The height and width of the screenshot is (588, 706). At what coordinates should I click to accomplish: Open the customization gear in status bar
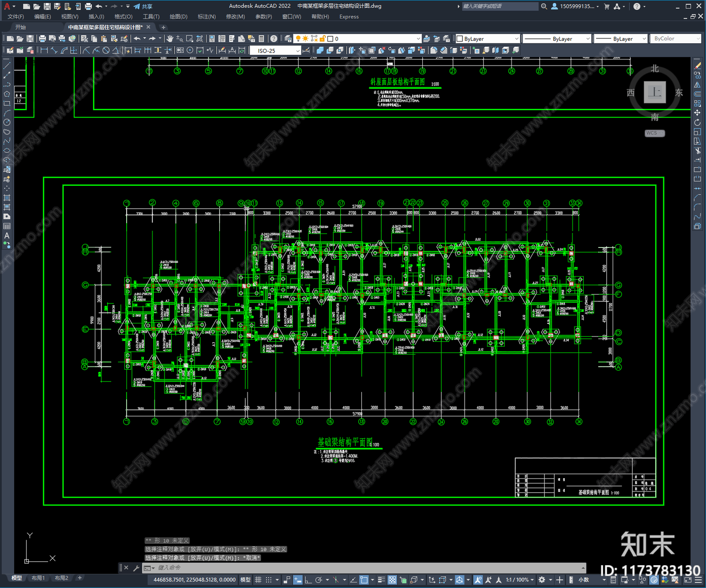pyautogui.click(x=542, y=580)
